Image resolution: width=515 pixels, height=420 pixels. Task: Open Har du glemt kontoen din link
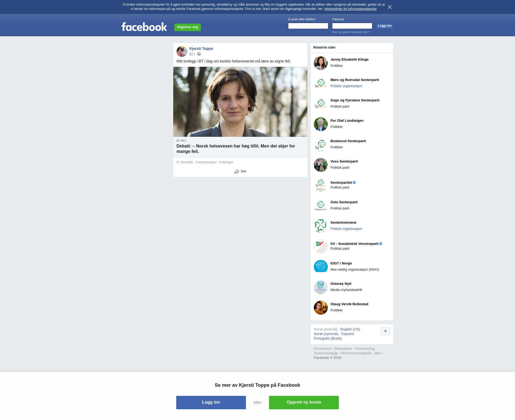click(x=351, y=32)
